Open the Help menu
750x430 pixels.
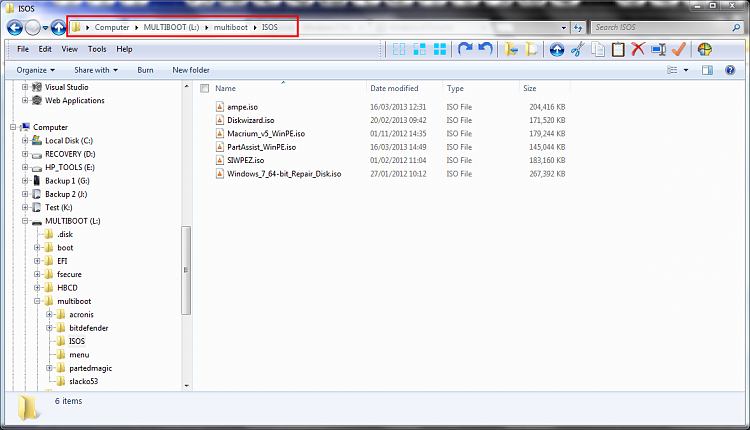pos(124,49)
